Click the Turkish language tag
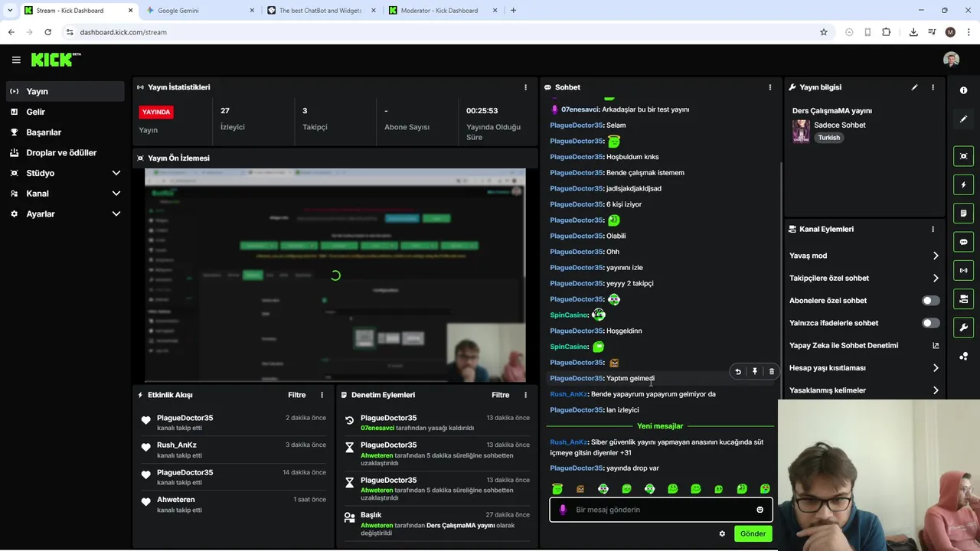This screenshot has height=551, width=980. point(829,138)
